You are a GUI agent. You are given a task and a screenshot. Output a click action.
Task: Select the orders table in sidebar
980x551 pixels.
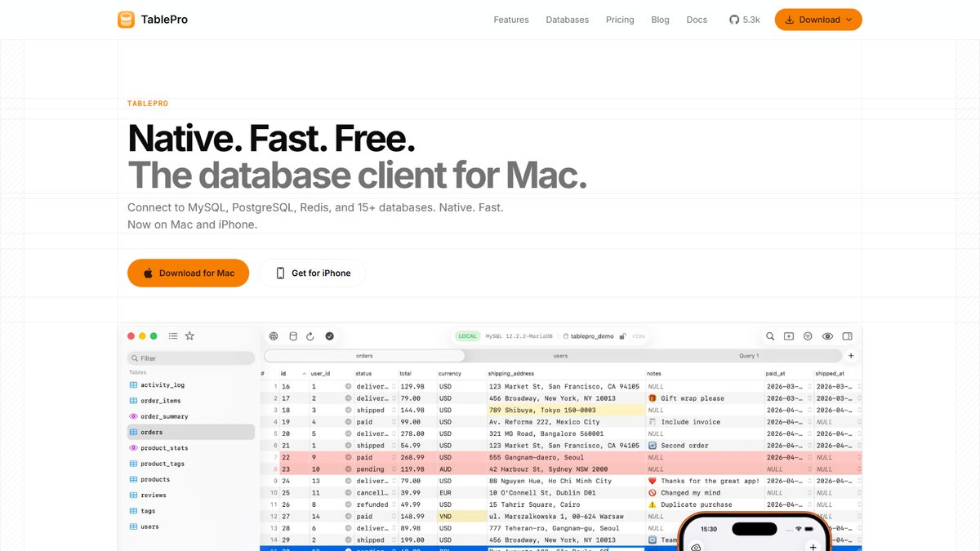(191, 432)
